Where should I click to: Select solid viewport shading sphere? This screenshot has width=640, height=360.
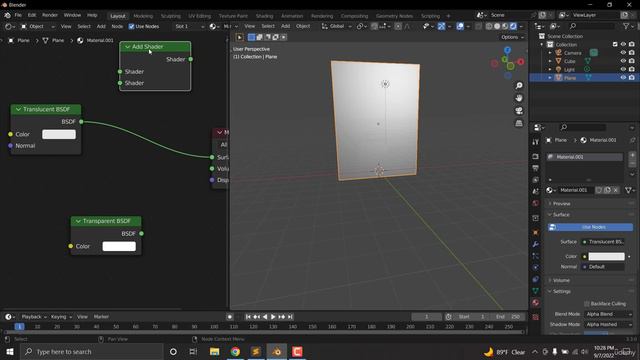tap(497, 26)
